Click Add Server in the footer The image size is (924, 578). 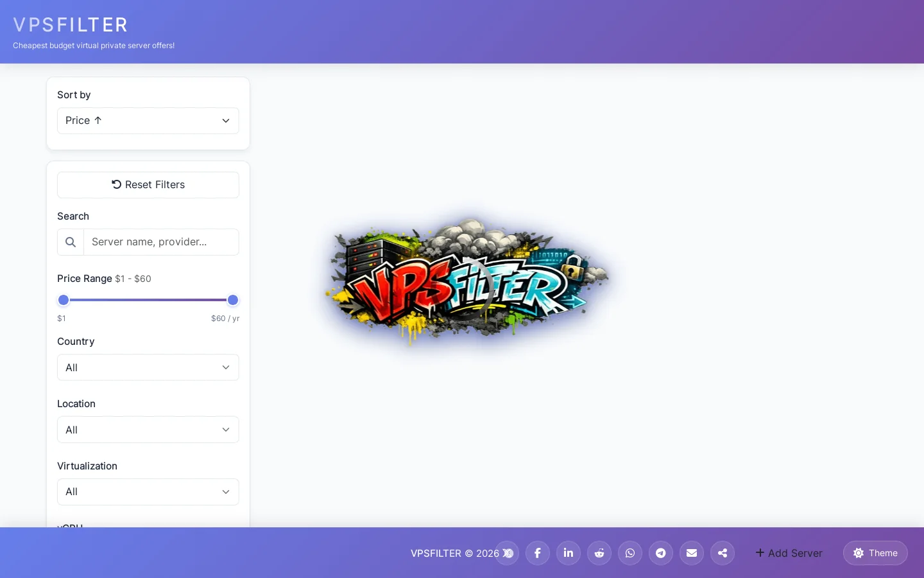pos(789,553)
